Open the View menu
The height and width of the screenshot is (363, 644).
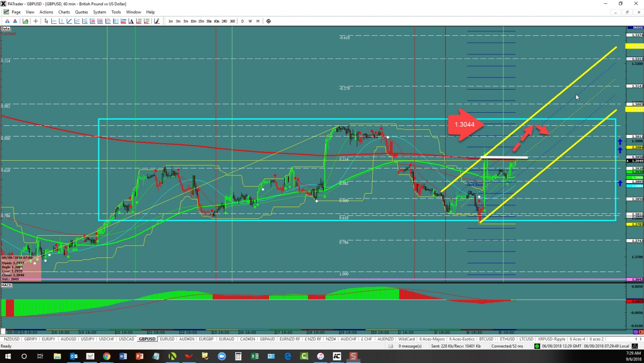(x=30, y=12)
